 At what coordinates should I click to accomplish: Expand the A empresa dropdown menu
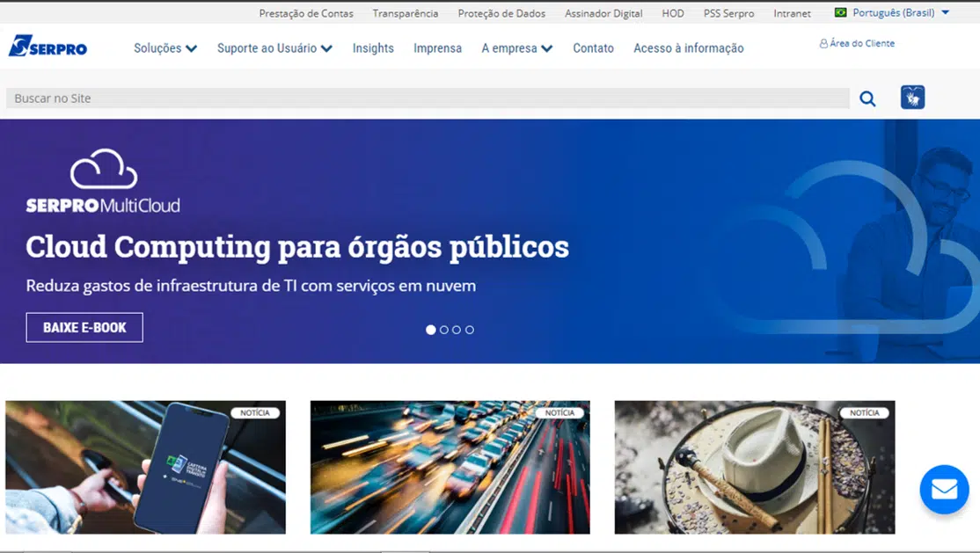(517, 48)
